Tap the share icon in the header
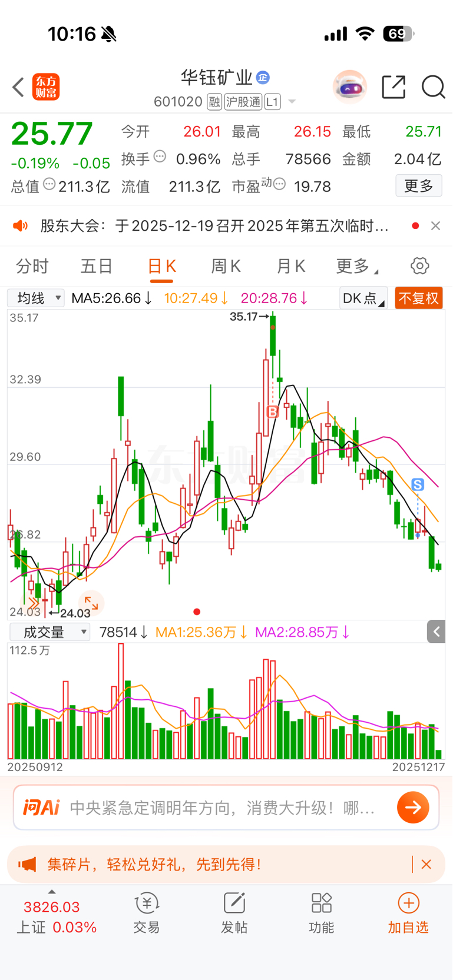The width and height of the screenshot is (453, 980). click(394, 87)
